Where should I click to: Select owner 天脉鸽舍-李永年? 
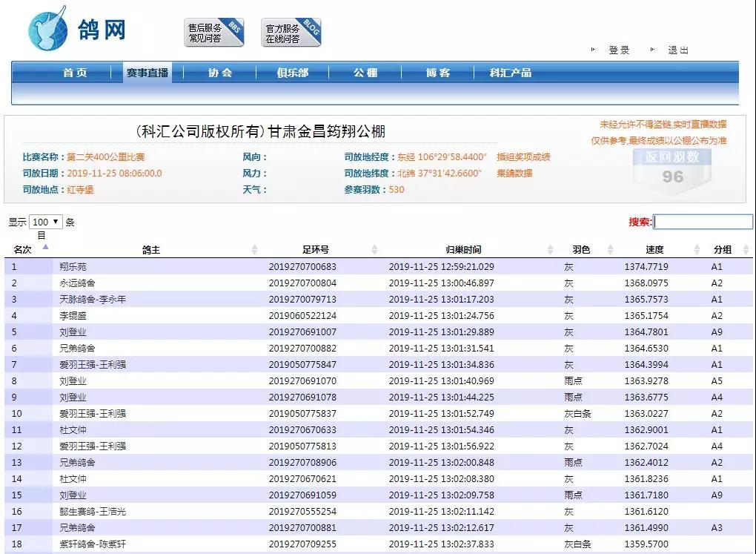93,299
